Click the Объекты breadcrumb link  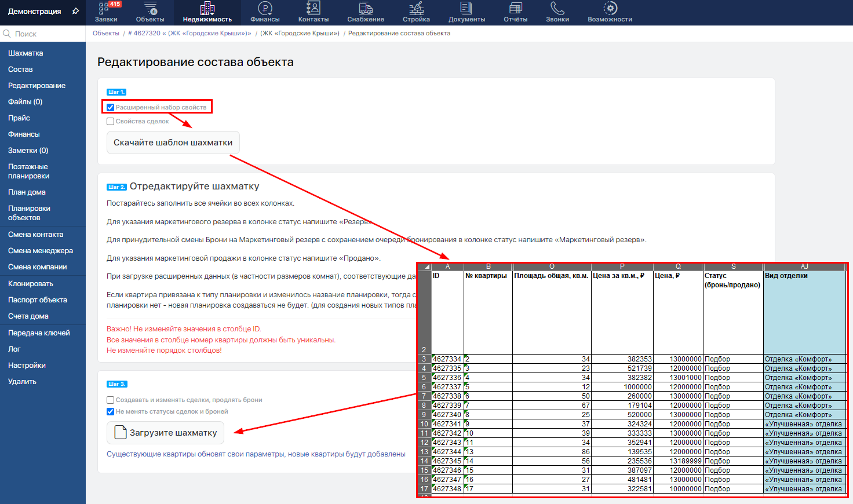coord(106,34)
